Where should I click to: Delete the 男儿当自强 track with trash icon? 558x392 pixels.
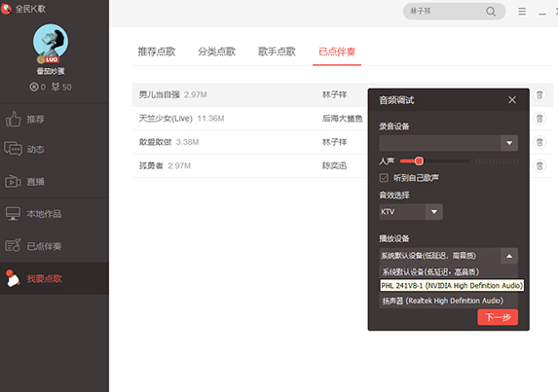pos(539,95)
